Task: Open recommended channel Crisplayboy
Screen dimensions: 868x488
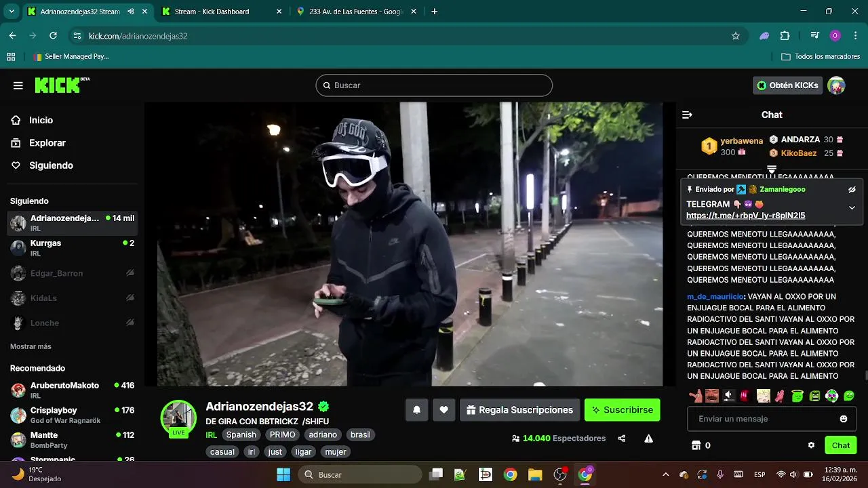Action: 72,415
